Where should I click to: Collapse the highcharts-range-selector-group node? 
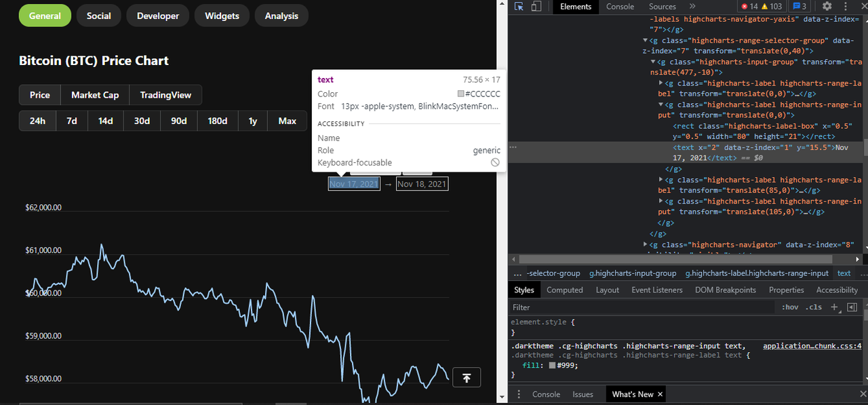645,41
